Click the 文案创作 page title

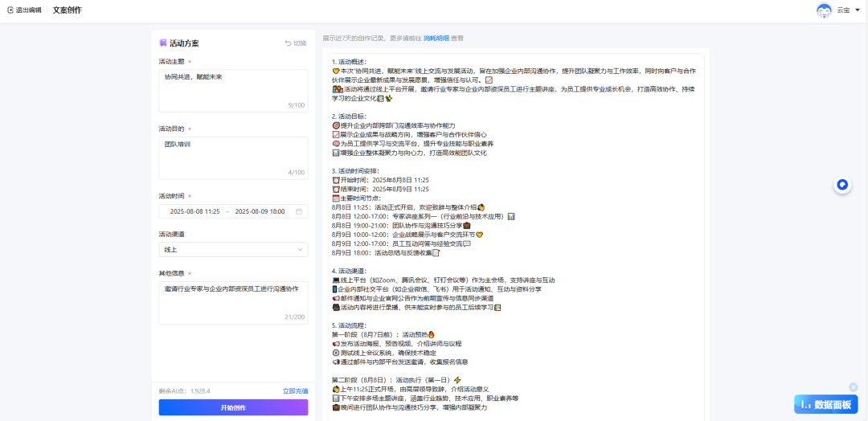(x=67, y=10)
